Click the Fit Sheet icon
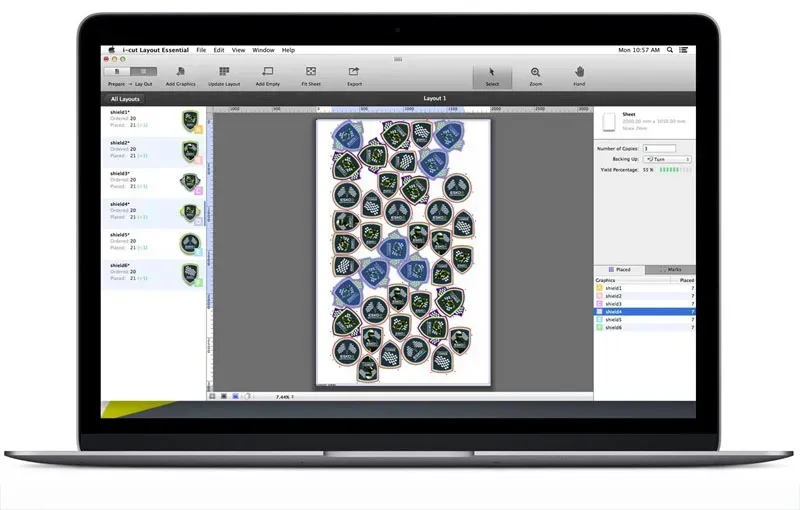Viewport: 800px width, 510px height. click(x=311, y=72)
